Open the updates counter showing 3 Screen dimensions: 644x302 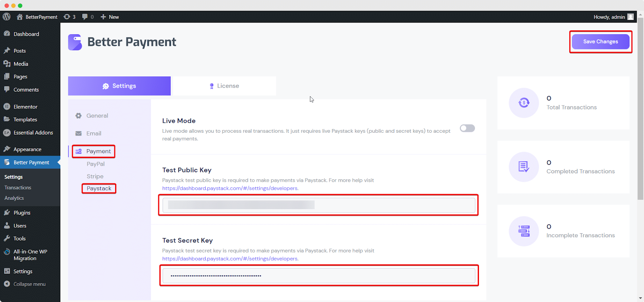(70, 17)
